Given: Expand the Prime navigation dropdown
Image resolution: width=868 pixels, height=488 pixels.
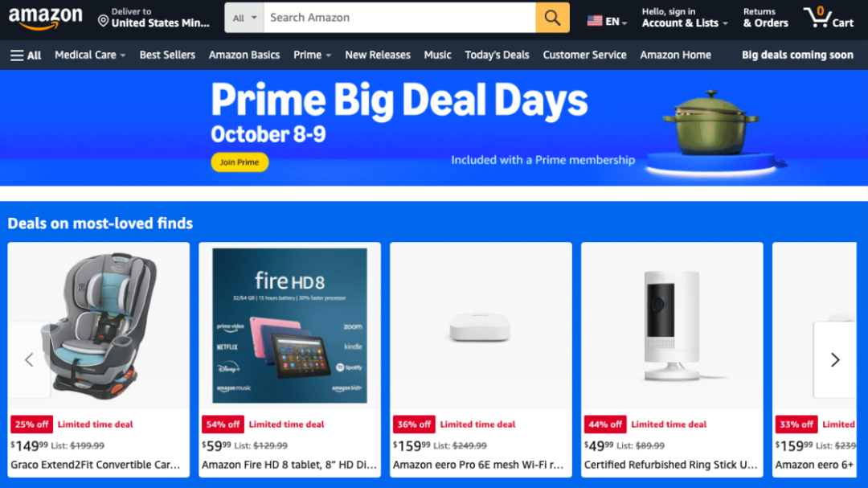Looking at the screenshot, I should [312, 55].
